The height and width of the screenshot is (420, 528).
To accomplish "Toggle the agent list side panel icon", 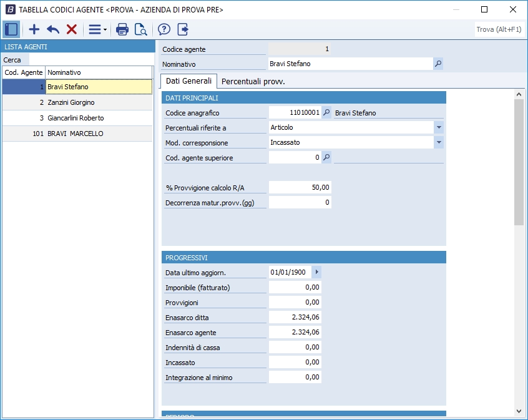I will (11, 29).
